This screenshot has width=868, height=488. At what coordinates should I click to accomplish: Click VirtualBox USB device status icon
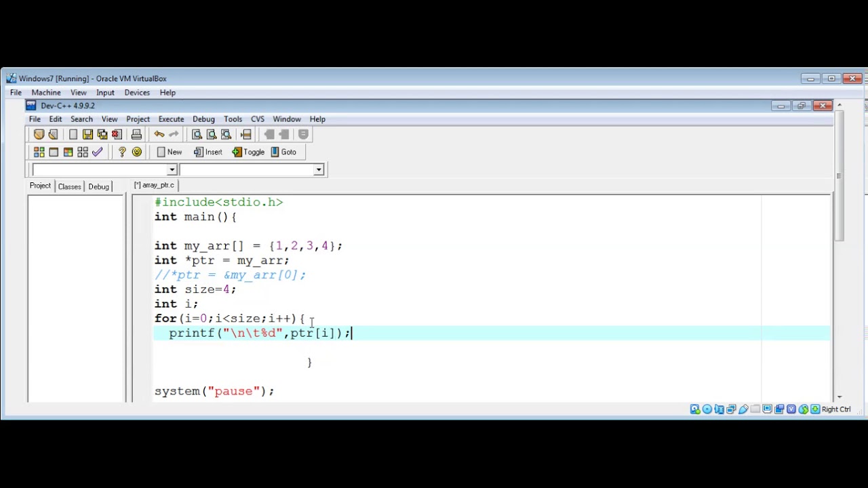click(x=743, y=409)
